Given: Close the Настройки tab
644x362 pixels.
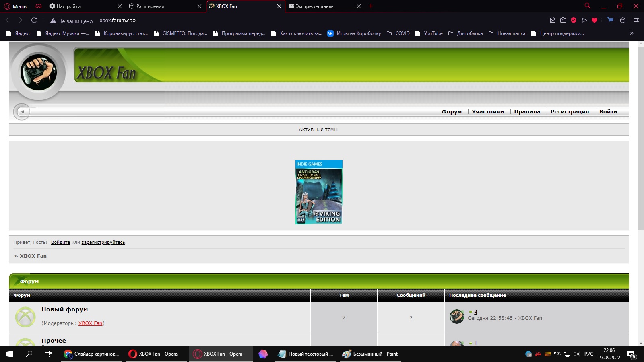Looking at the screenshot, I should [x=120, y=6].
